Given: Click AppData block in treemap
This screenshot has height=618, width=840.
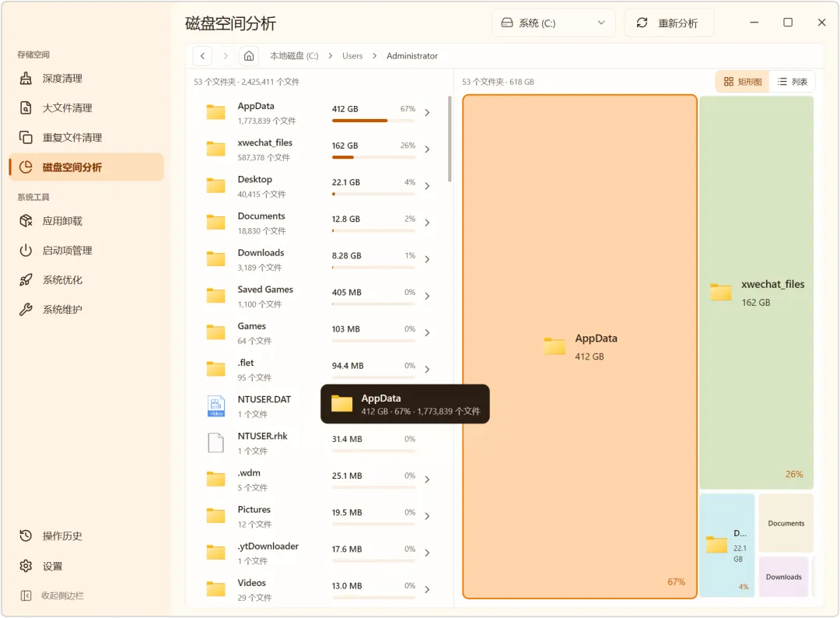Looking at the screenshot, I should pyautogui.click(x=579, y=346).
